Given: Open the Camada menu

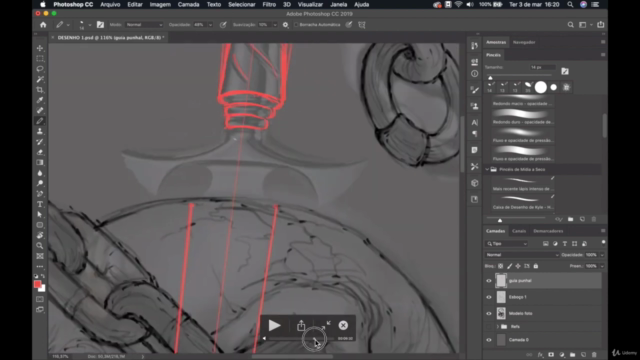Looking at the screenshot, I should pyautogui.click(x=188, y=4).
